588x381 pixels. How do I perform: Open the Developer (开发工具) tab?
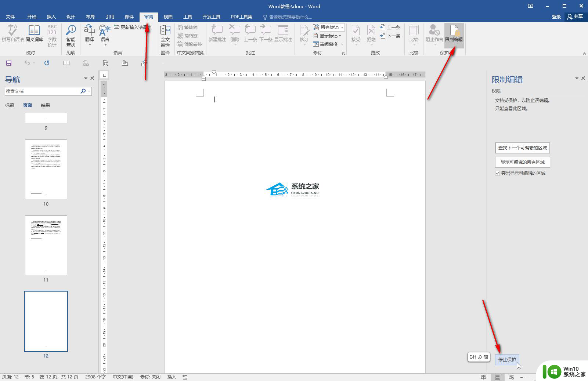pos(212,17)
